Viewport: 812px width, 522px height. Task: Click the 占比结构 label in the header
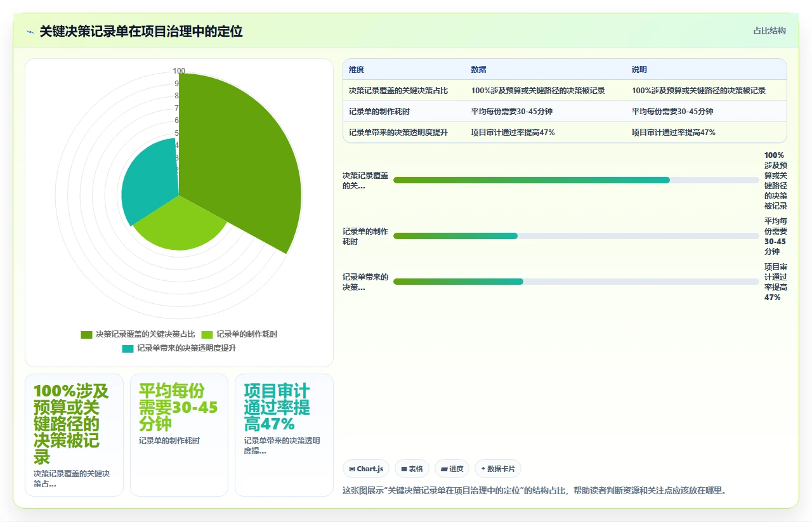point(769,30)
